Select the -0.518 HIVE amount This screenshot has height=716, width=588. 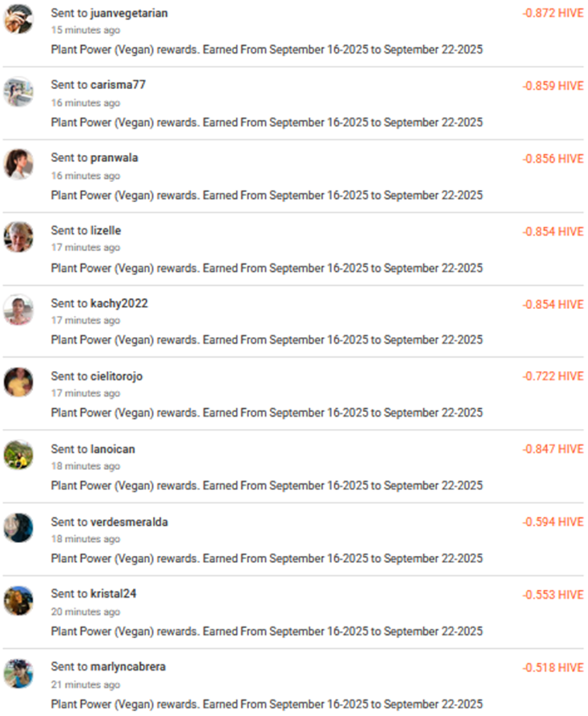point(553,667)
